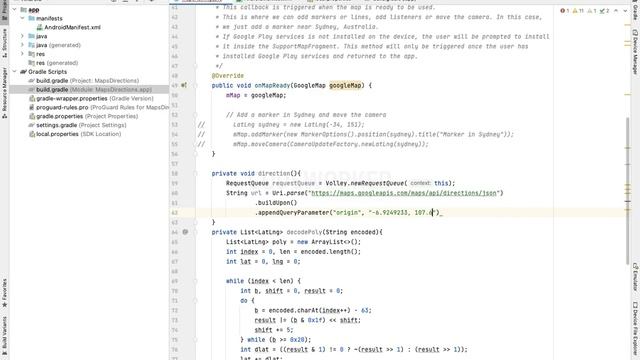Click the googleMap parameter in onMapReady
This screenshot has width=640, height=360.
tap(345, 85)
